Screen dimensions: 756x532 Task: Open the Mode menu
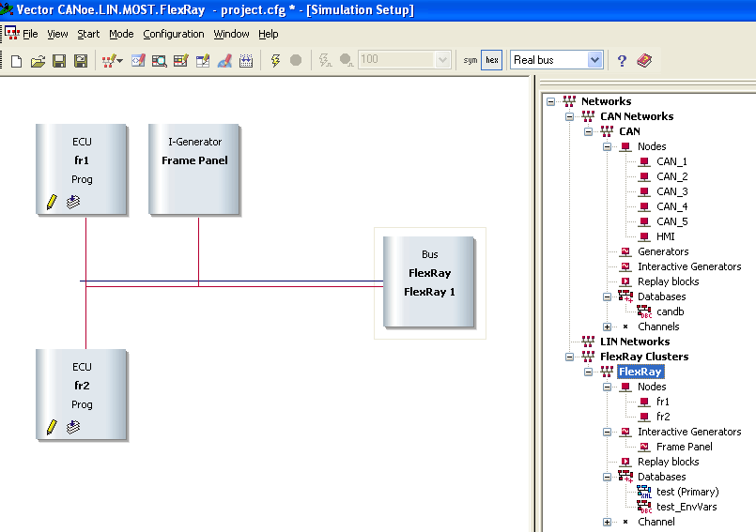tap(121, 34)
